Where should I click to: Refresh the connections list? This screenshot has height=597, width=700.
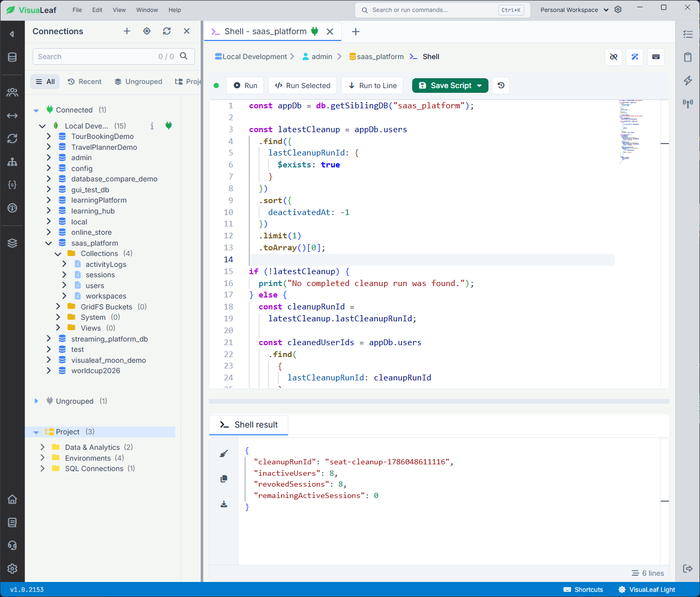click(166, 31)
